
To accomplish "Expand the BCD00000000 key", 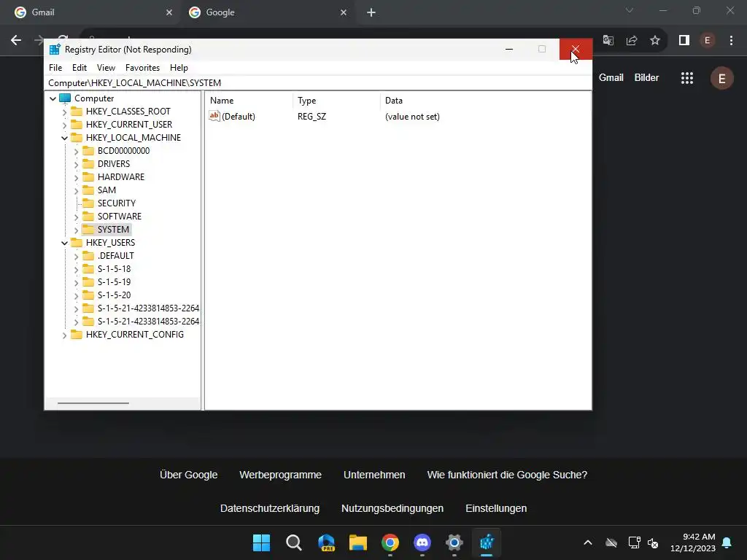I will pos(76,152).
